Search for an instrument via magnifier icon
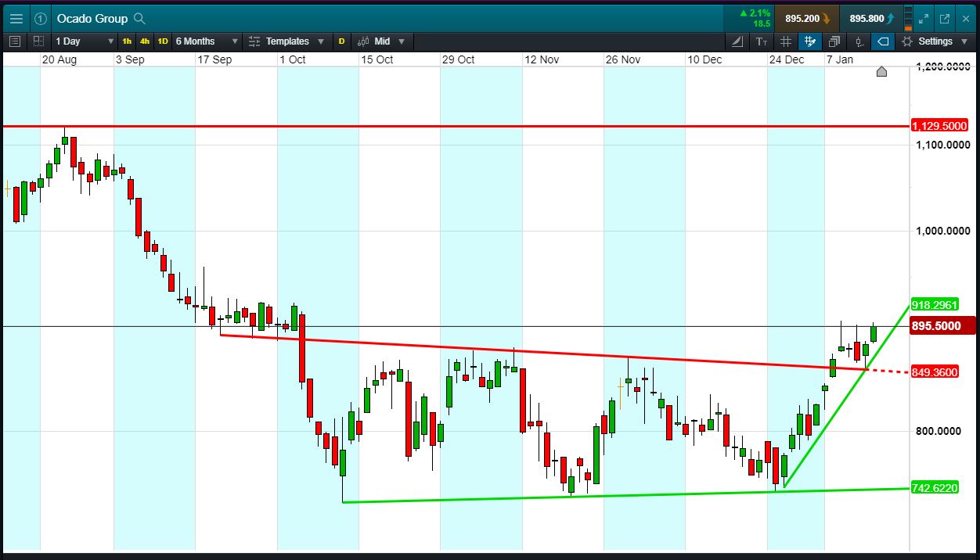 pyautogui.click(x=139, y=18)
